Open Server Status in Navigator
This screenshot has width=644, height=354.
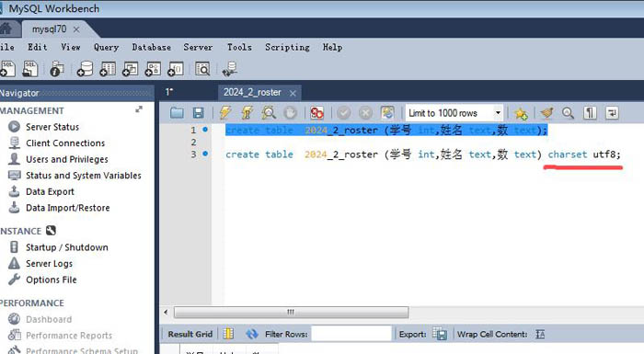[x=52, y=127]
